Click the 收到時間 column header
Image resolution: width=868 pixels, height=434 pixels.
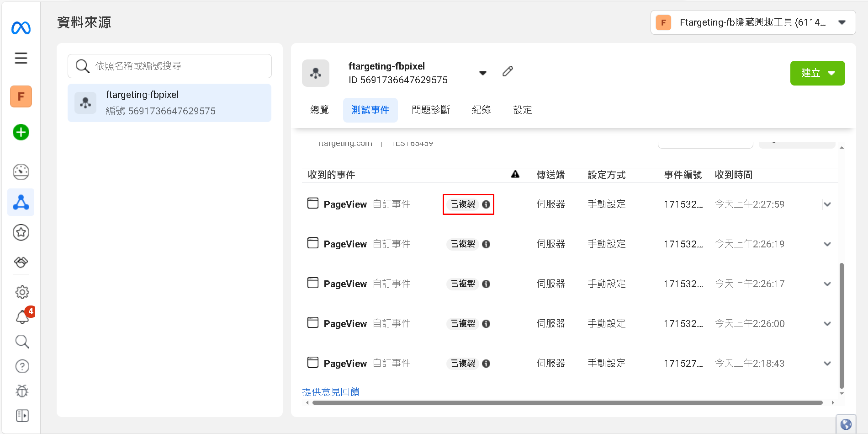(734, 175)
